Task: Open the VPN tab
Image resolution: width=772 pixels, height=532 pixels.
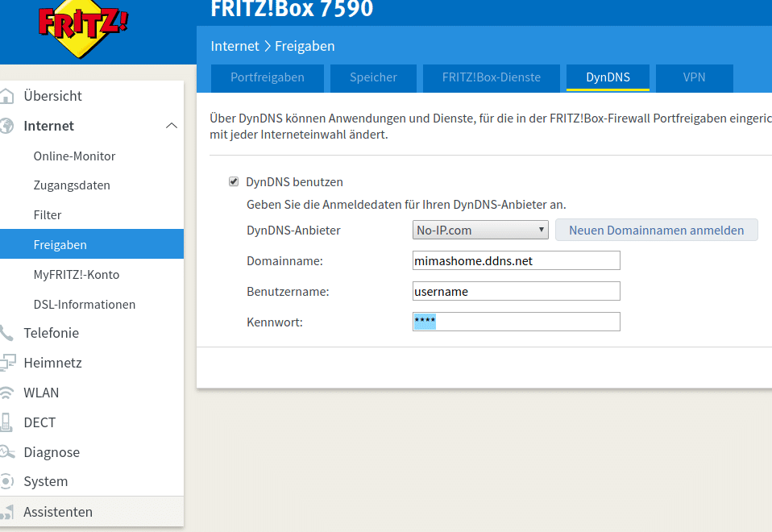Action: (x=694, y=78)
